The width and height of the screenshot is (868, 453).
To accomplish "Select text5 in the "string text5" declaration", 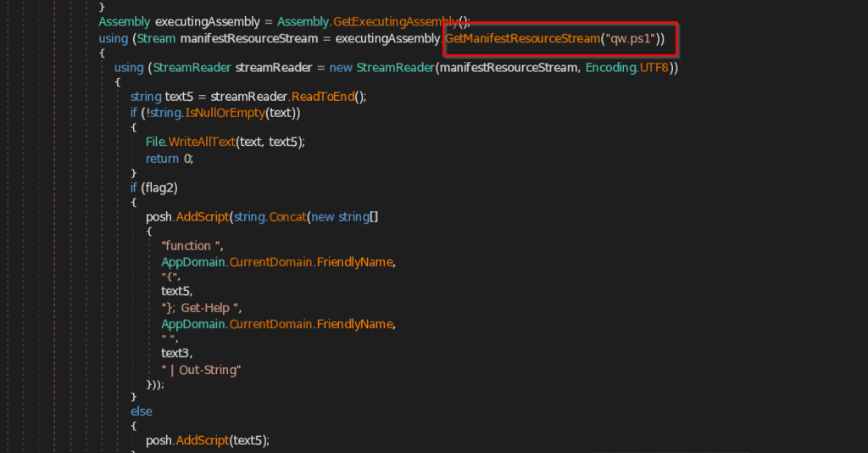I will (x=179, y=97).
